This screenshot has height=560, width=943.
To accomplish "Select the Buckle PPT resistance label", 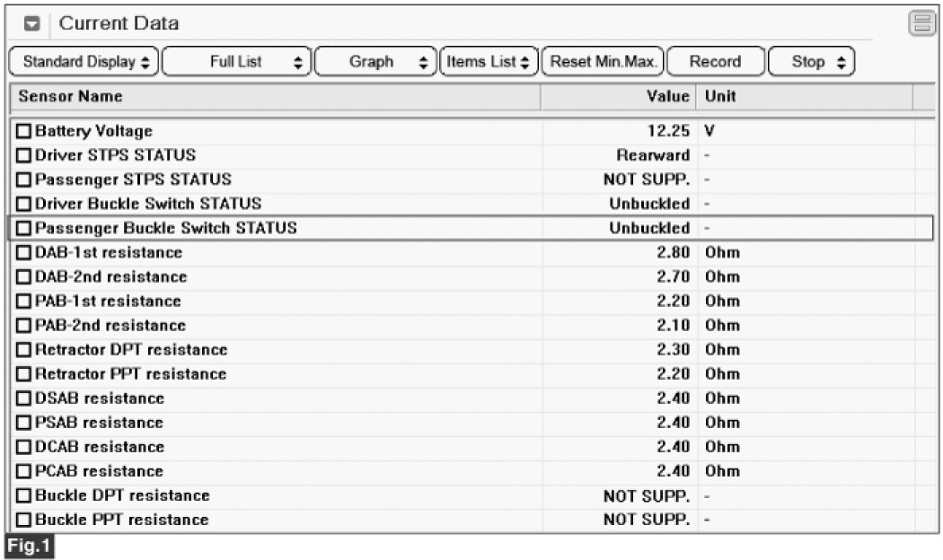I will click(121, 520).
